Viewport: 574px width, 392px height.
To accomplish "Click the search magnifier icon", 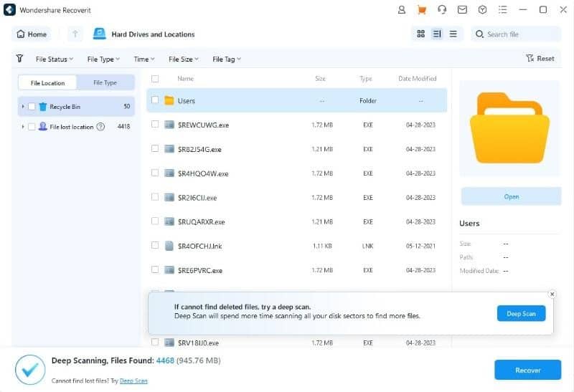I will coord(479,34).
